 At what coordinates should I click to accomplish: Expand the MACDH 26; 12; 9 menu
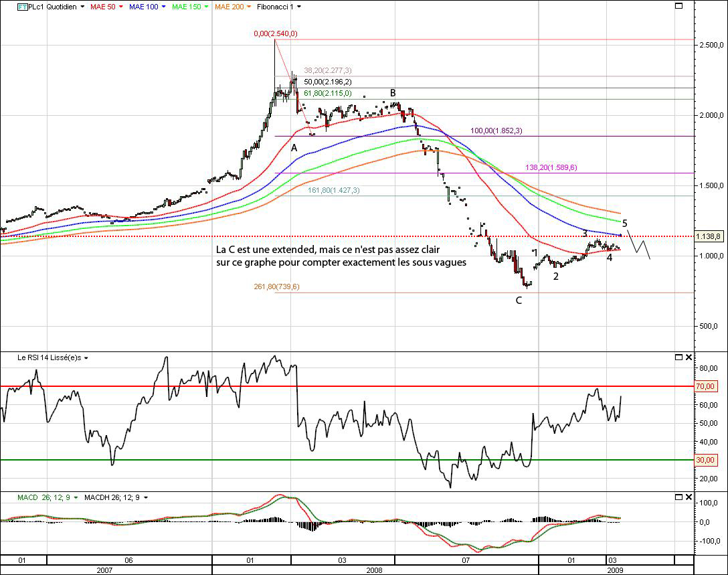(x=146, y=497)
